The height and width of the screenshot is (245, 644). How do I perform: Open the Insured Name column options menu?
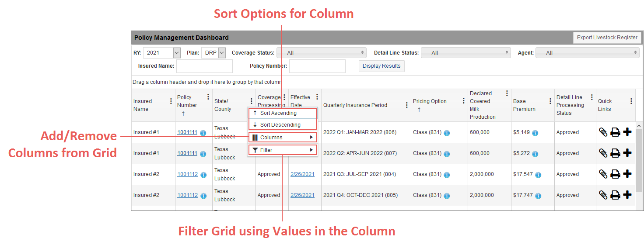171,101
